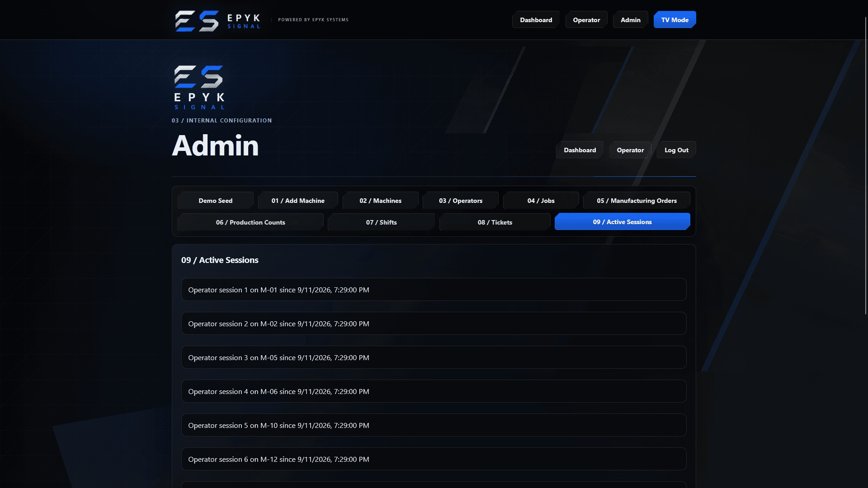Switch to 01 / Add Machine tab
The width and height of the screenshot is (868, 488).
click(x=298, y=201)
